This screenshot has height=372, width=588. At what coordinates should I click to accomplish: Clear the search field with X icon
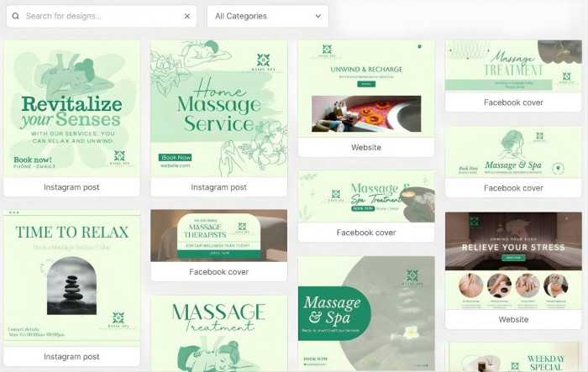[186, 16]
